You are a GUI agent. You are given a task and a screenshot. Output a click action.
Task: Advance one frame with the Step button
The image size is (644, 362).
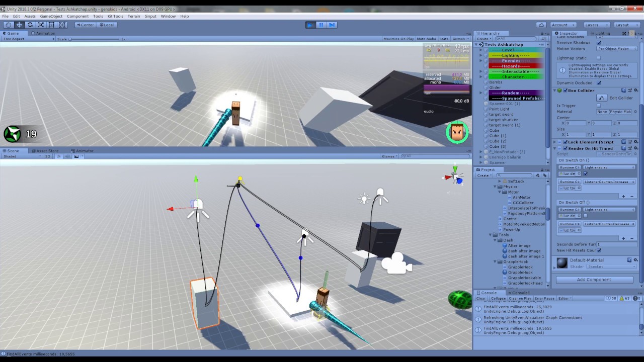(332, 25)
